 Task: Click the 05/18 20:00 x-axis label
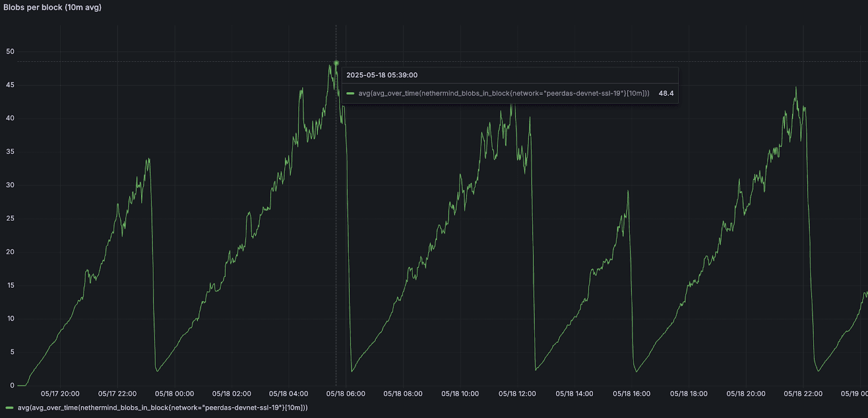(746, 394)
